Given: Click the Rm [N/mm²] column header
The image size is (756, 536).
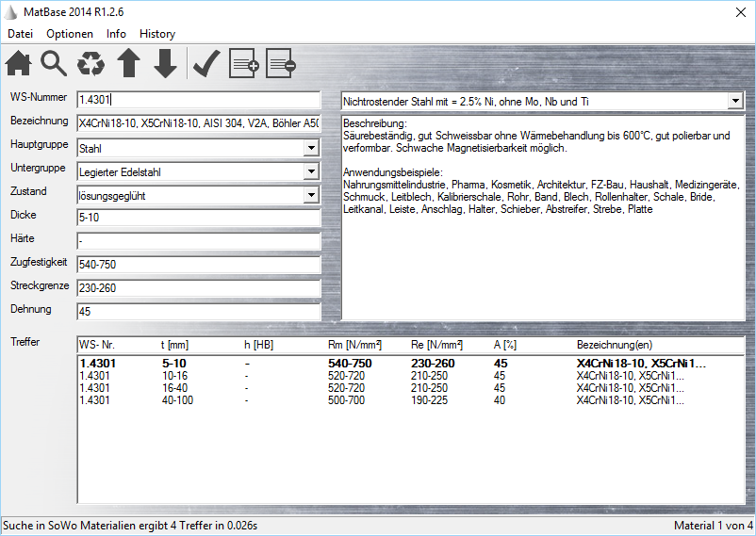Looking at the screenshot, I should [x=354, y=345].
